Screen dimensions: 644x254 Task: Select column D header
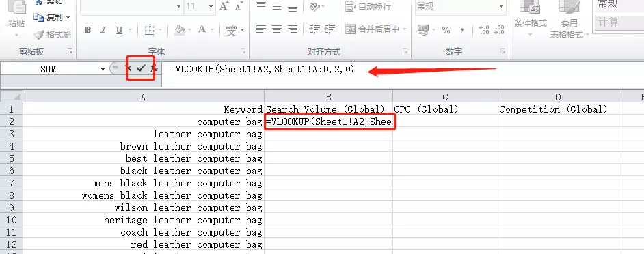tap(558, 97)
